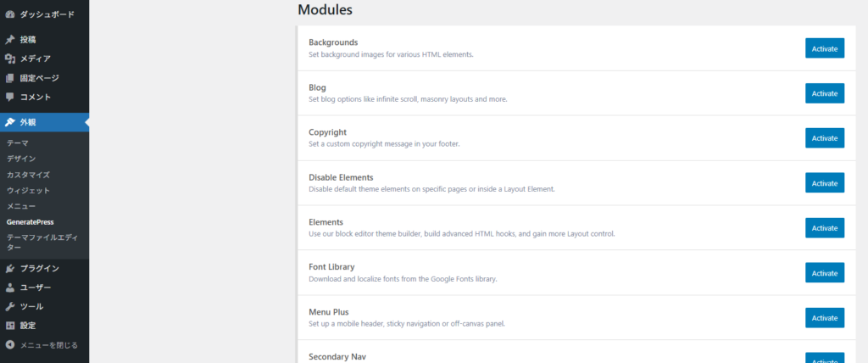This screenshot has height=363, width=868.
Task: Activate the Font Library module
Action: click(x=824, y=272)
